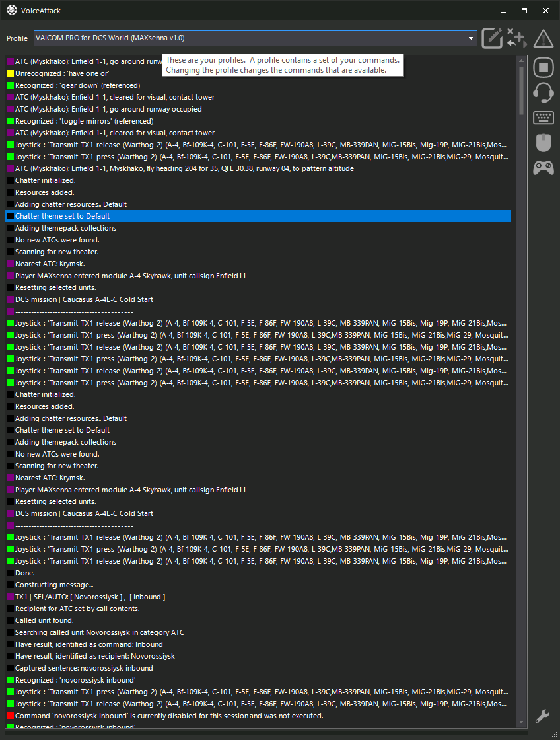Select the VAICOM PRO profile combo box

pos(255,38)
